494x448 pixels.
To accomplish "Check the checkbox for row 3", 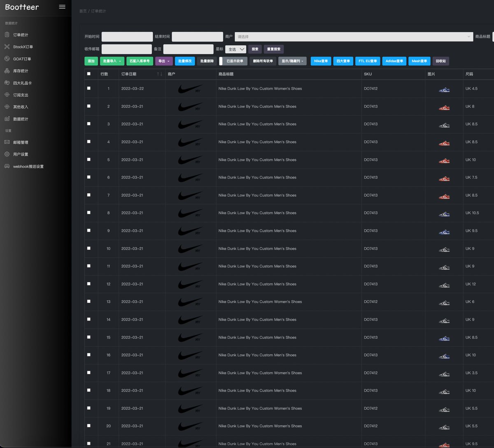I will click(x=89, y=123).
